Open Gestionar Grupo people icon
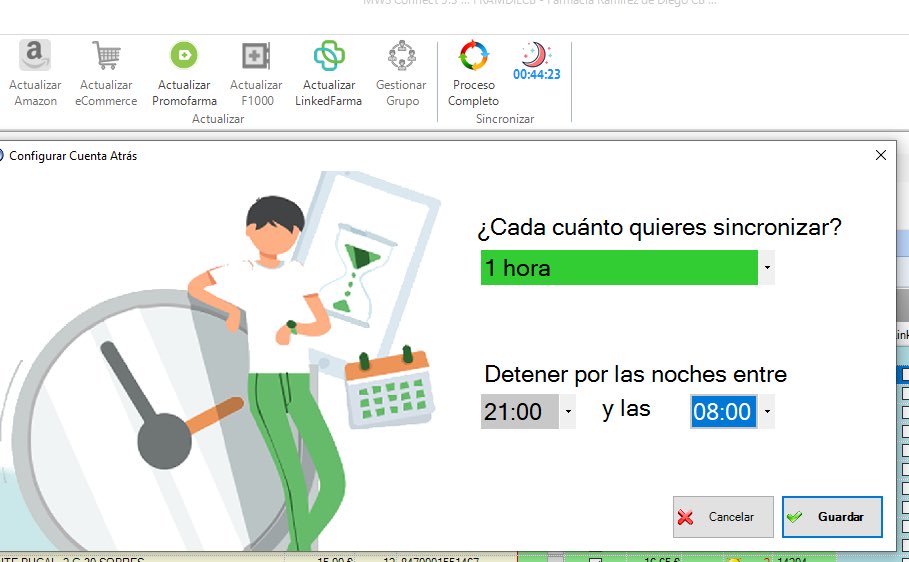This screenshot has width=909, height=562. click(402, 55)
